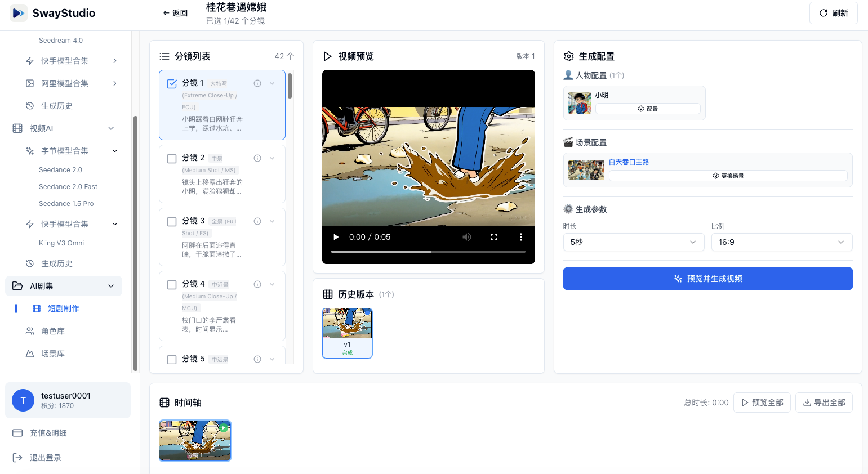
Task: Click the storyboard list scrollbar
Action: 290,86
